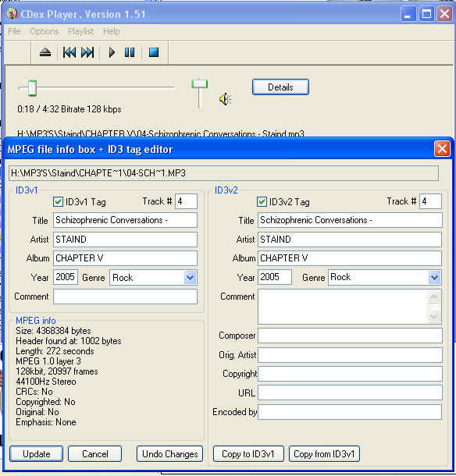Click the ID3v1 Title field

pos(125,220)
